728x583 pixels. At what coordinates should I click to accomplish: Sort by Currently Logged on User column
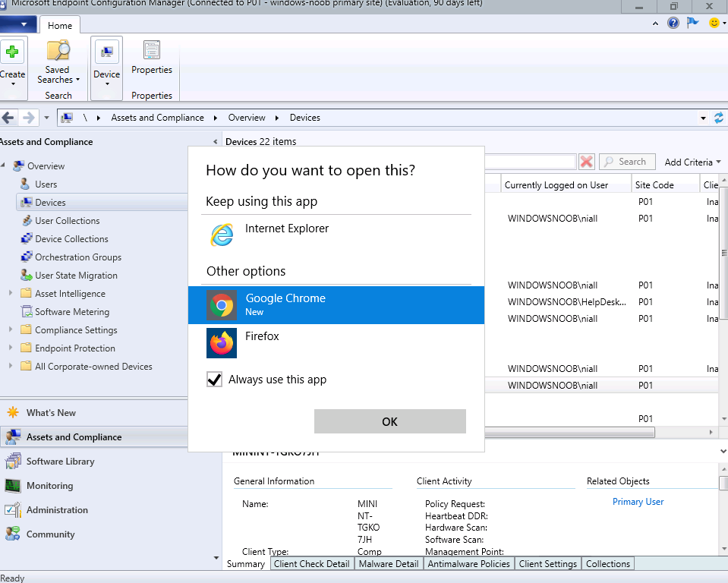tap(566, 185)
